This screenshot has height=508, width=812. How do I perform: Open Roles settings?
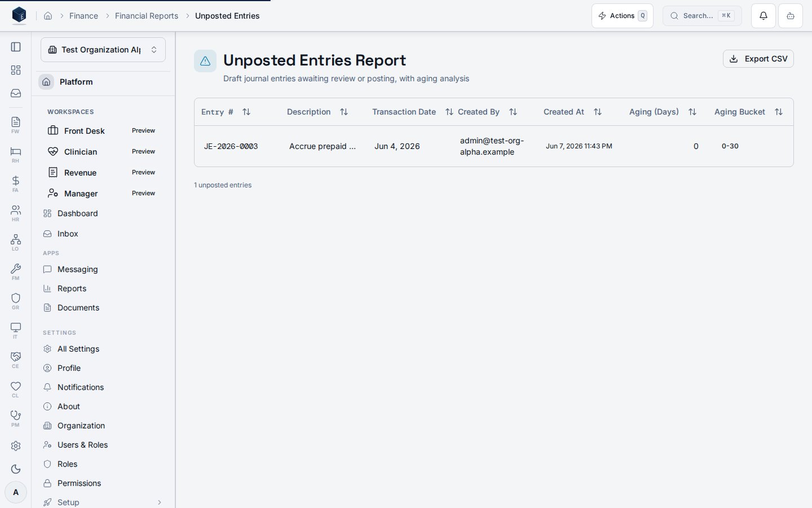103,464
